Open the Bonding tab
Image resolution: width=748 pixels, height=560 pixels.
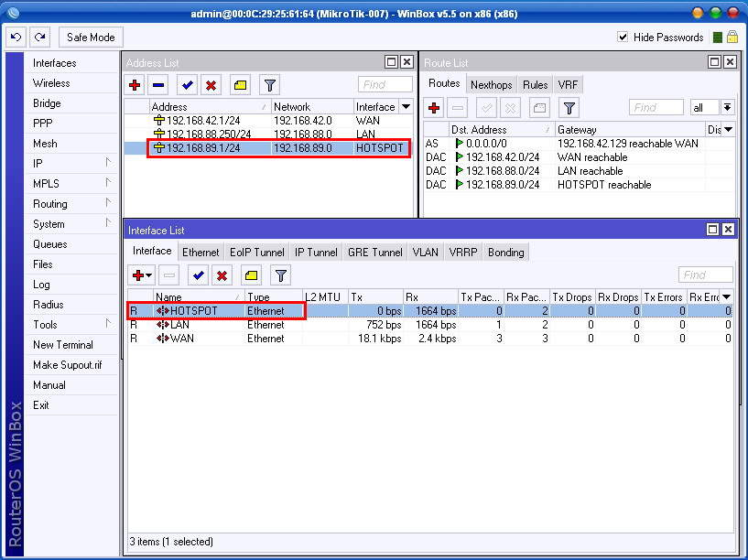pos(505,253)
